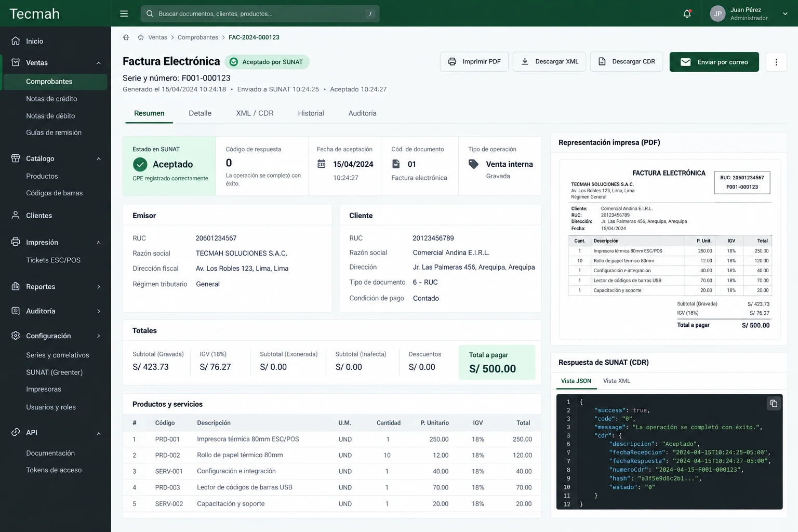Select the PRD-002 product row code
This screenshot has width=798, height=532.
[x=167, y=455]
